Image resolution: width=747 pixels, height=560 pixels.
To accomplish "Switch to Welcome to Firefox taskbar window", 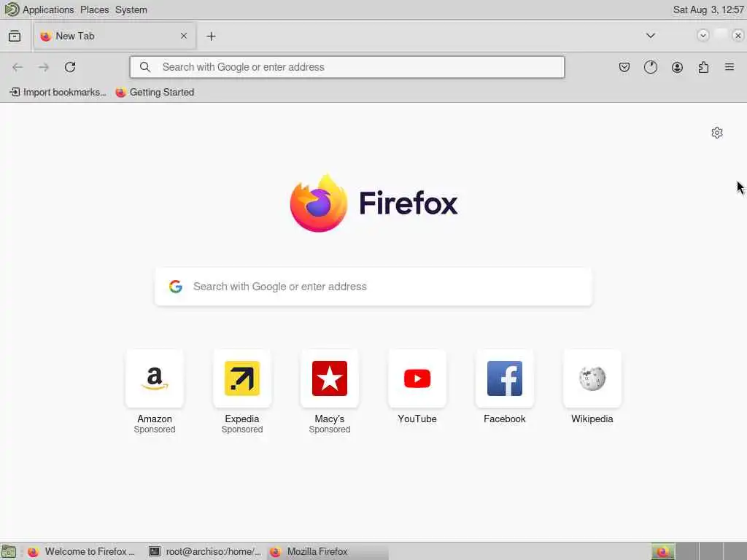I will pos(81,551).
